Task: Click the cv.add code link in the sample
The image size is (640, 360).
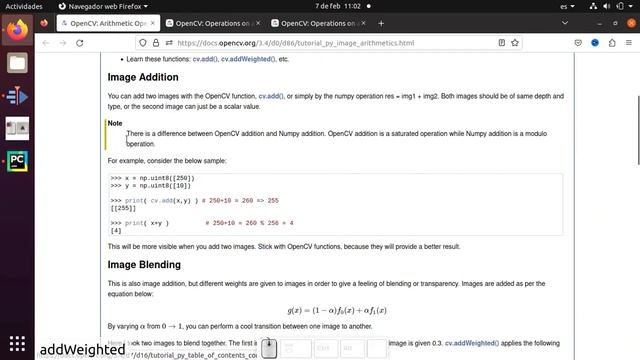Action: point(162,201)
